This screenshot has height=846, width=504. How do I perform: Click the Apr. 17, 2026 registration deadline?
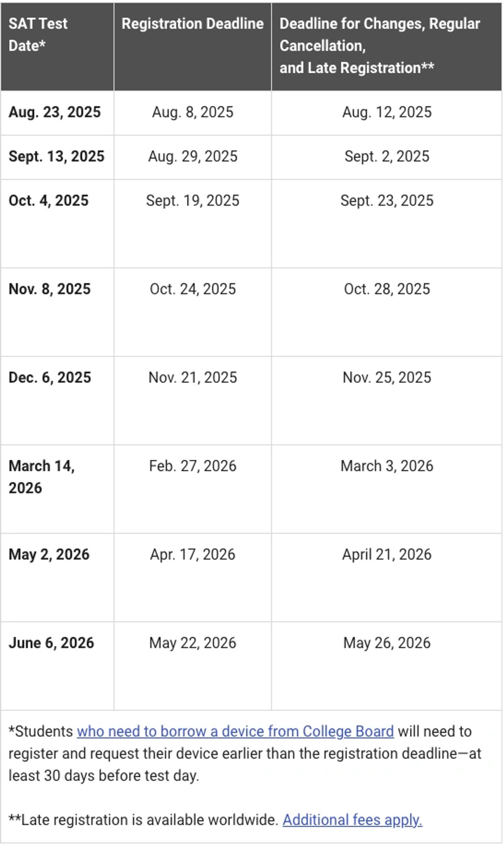[193, 555]
